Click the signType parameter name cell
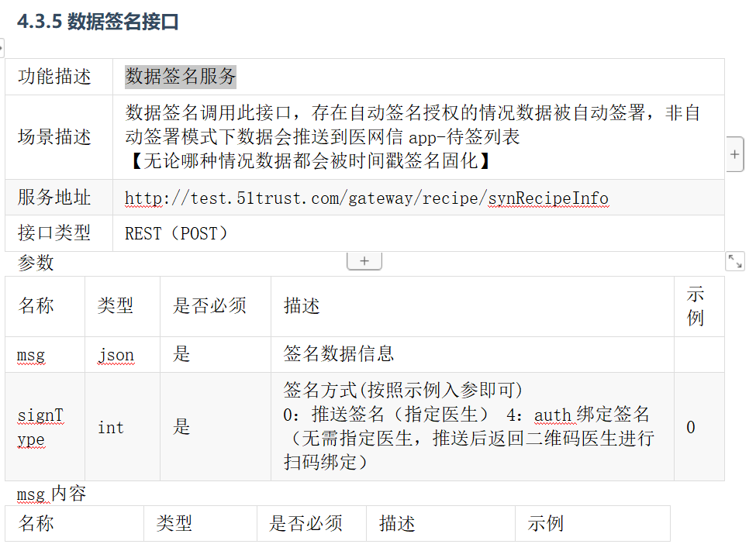 click(40, 427)
